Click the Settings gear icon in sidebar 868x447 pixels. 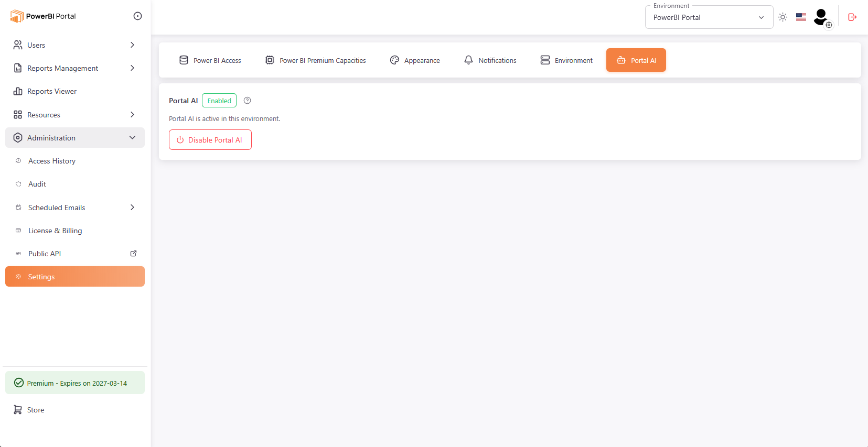(18, 277)
